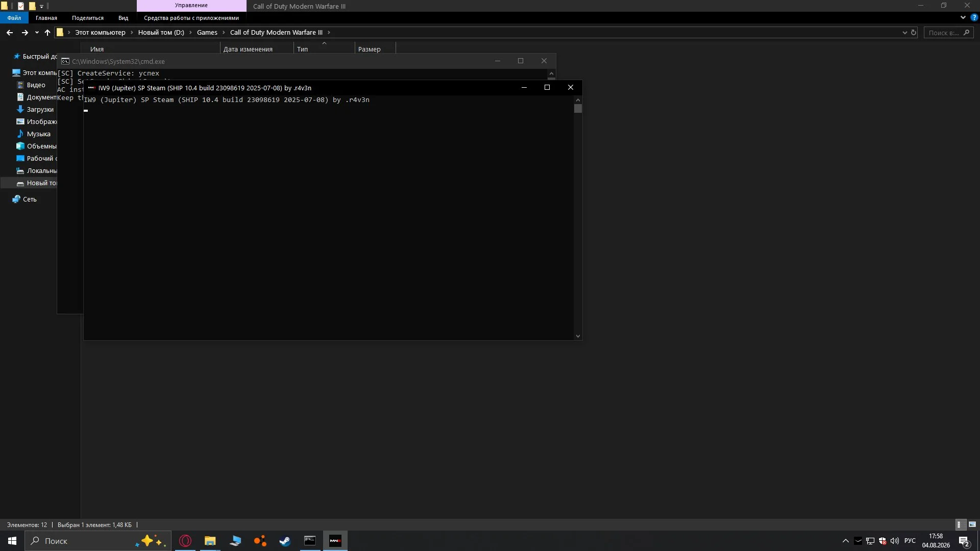Switch to cmd console taskbar icon
Screen dimensions: 980x551
pos(310,541)
